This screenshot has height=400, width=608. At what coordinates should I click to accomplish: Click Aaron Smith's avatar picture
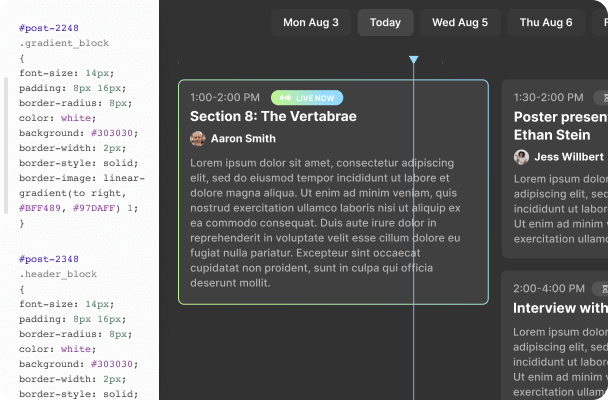tap(198, 139)
